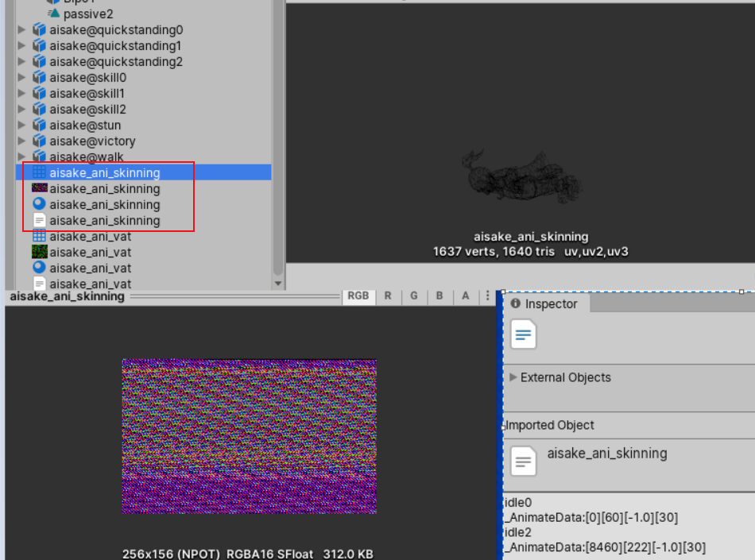Click the Inspector info icon
The width and height of the screenshot is (755, 560).
pos(515,303)
